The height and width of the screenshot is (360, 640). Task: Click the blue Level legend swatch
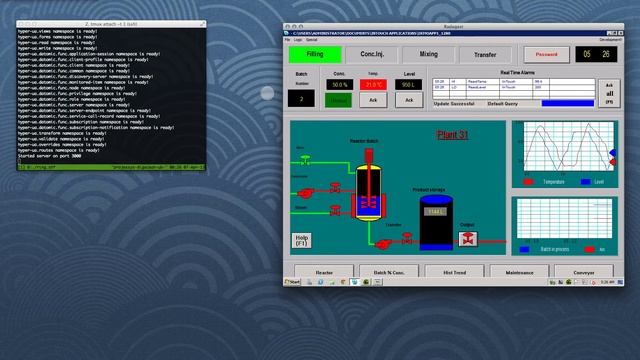tap(586, 182)
